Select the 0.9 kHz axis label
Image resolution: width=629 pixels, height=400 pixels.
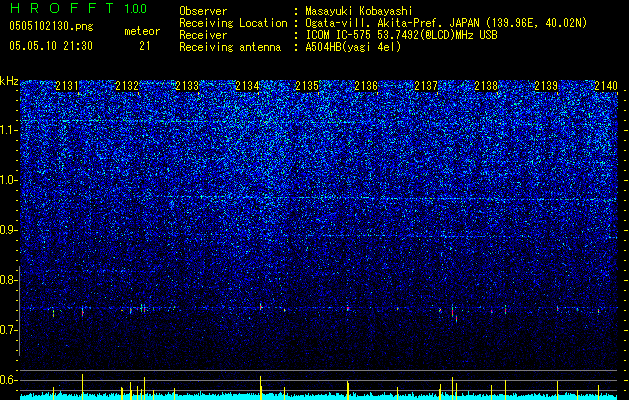pyautogui.click(x=9, y=230)
